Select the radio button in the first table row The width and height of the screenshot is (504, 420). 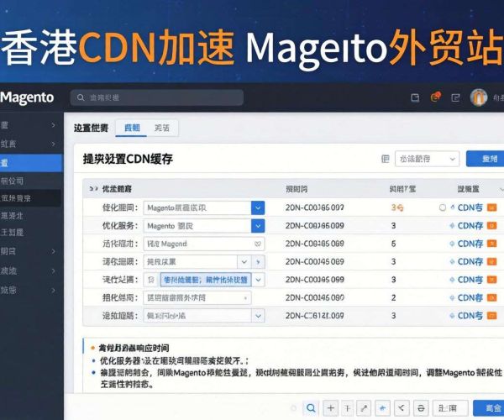coord(443,208)
